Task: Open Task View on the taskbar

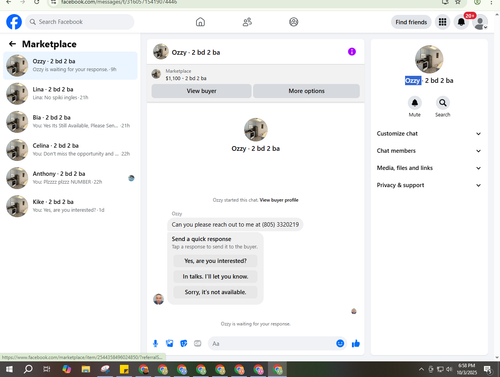Action: coord(47,369)
